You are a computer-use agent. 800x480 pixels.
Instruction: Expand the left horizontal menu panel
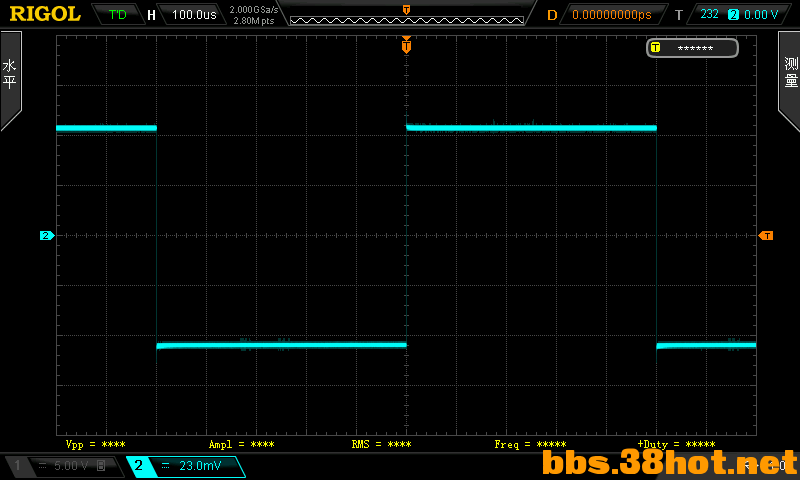click(x=10, y=81)
